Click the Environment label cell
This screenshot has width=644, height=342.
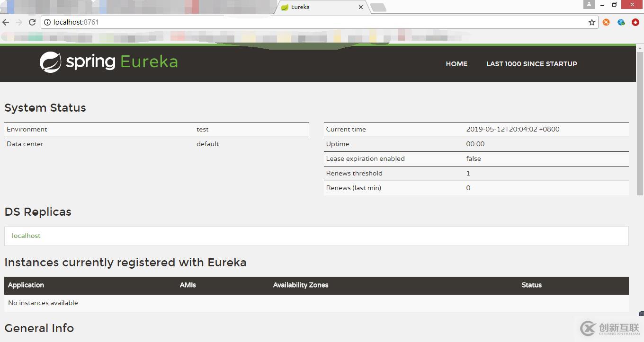point(27,129)
